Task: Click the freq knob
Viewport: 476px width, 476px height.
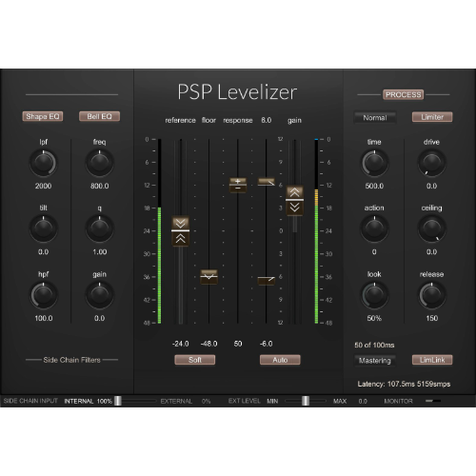Action: pos(99,163)
